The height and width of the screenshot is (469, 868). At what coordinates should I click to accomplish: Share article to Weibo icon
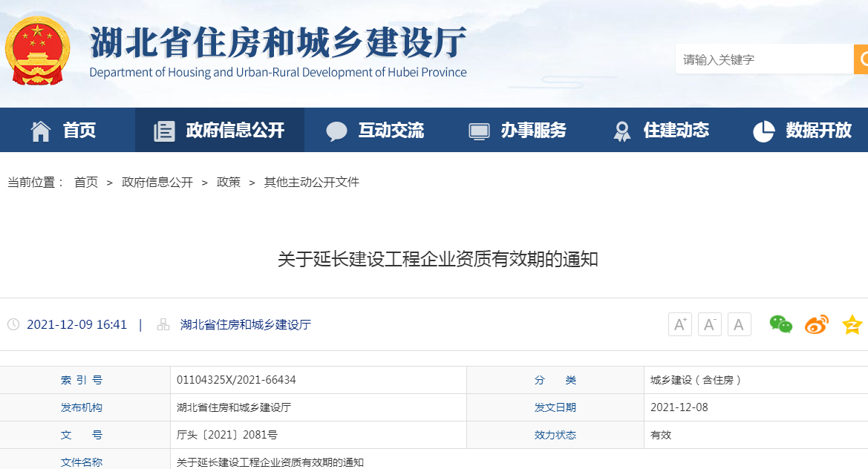[816, 324]
